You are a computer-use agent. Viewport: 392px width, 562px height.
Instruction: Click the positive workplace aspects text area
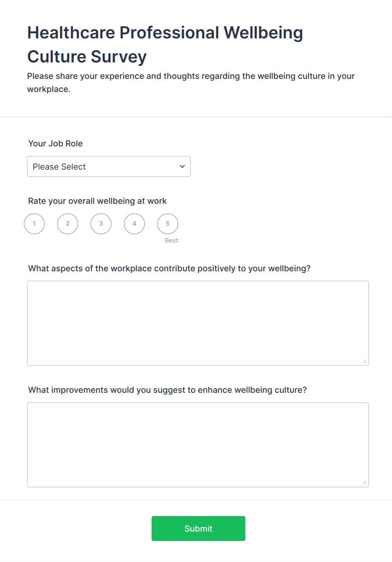click(198, 323)
